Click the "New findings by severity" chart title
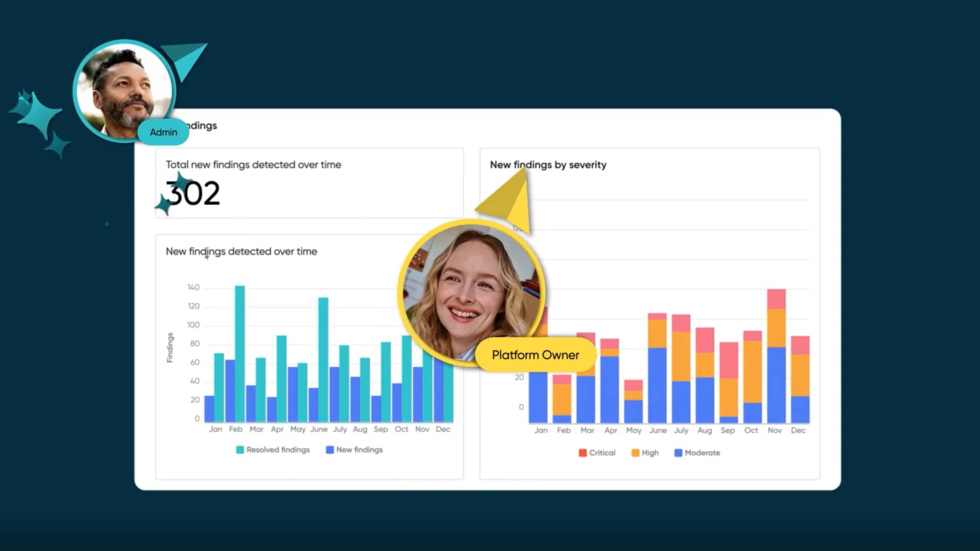This screenshot has width=980, height=551. [x=548, y=165]
